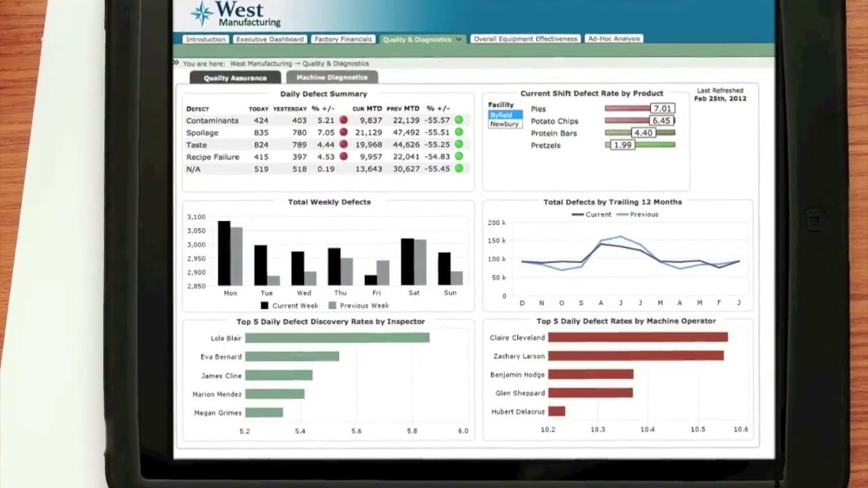This screenshot has height=488, width=868.
Task: Click the Eva Bernard inspector bar
Action: (x=292, y=357)
